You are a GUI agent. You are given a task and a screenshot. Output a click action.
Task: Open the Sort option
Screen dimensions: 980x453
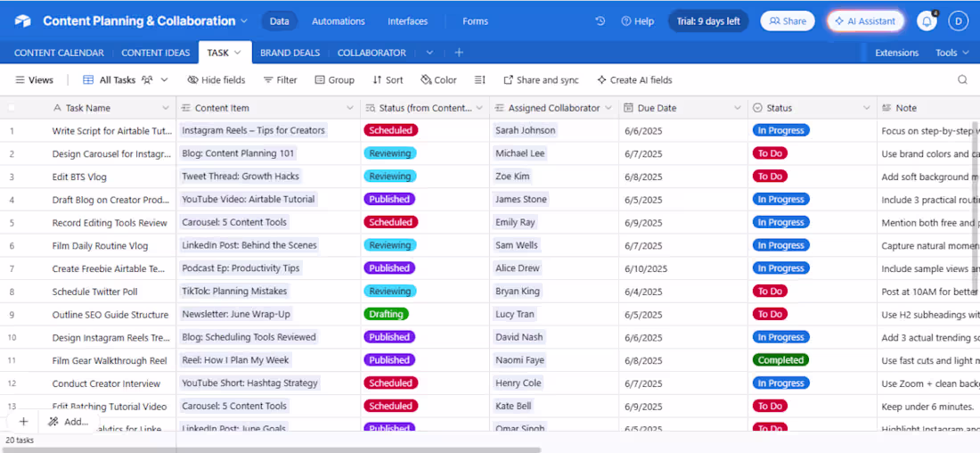click(x=388, y=80)
